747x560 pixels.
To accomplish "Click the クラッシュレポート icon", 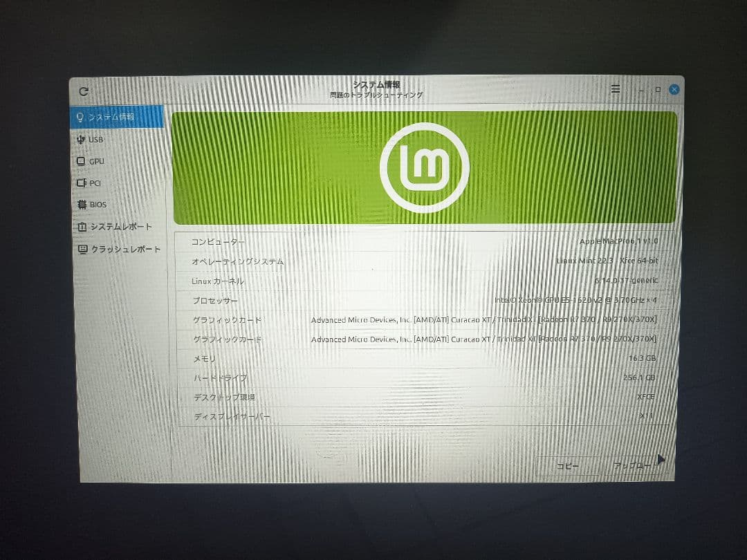I will 82,249.
